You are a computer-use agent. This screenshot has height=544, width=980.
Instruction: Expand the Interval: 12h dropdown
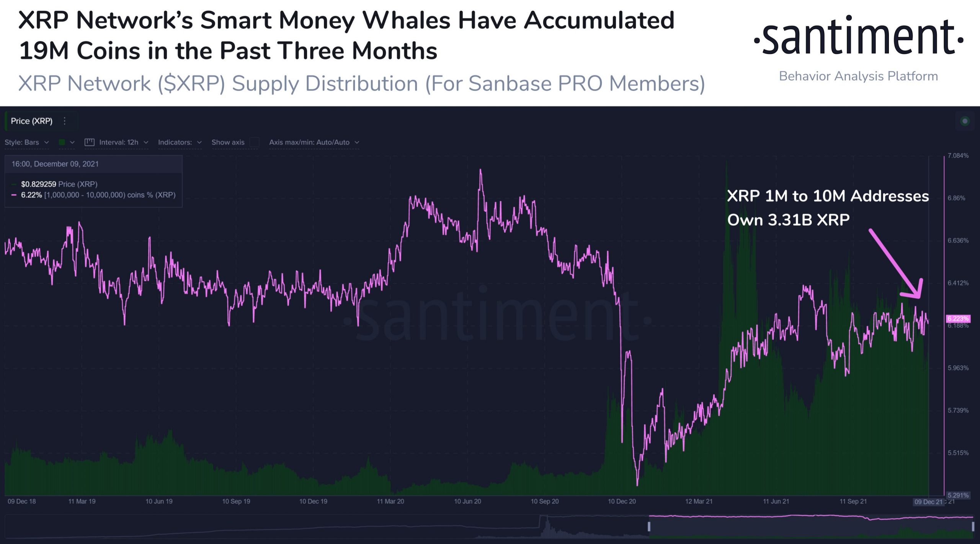pyautogui.click(x=123, y=142)
